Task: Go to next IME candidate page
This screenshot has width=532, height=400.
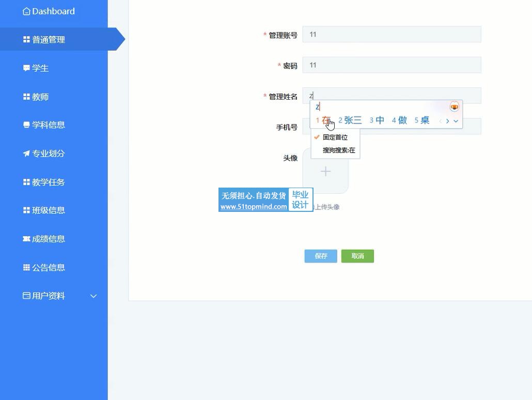Action: tap(448, 121)
